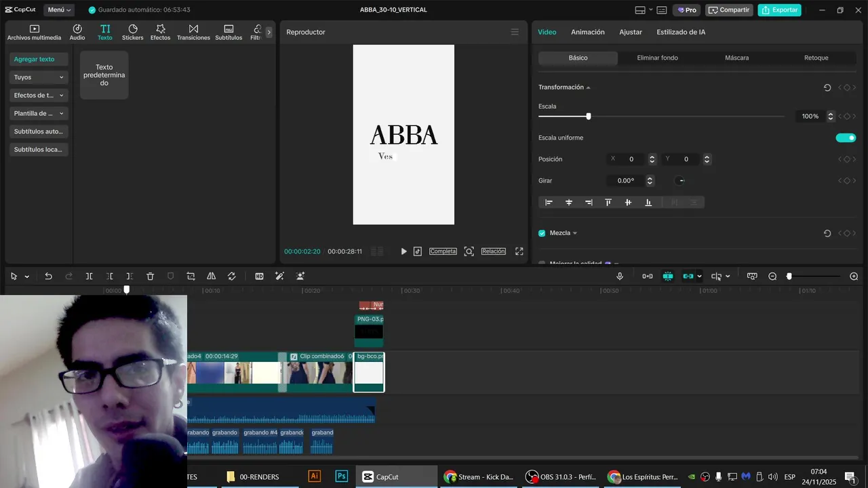Expand the Efectos de texto category
Screen dimensions: 868x488
39,96
